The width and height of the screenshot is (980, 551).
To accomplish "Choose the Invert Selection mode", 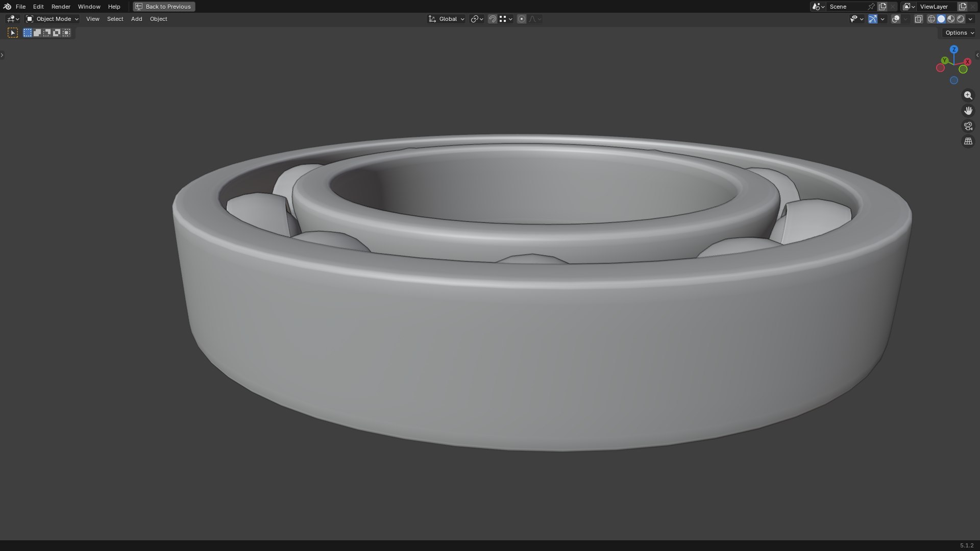I will click(x=57, y=33).
